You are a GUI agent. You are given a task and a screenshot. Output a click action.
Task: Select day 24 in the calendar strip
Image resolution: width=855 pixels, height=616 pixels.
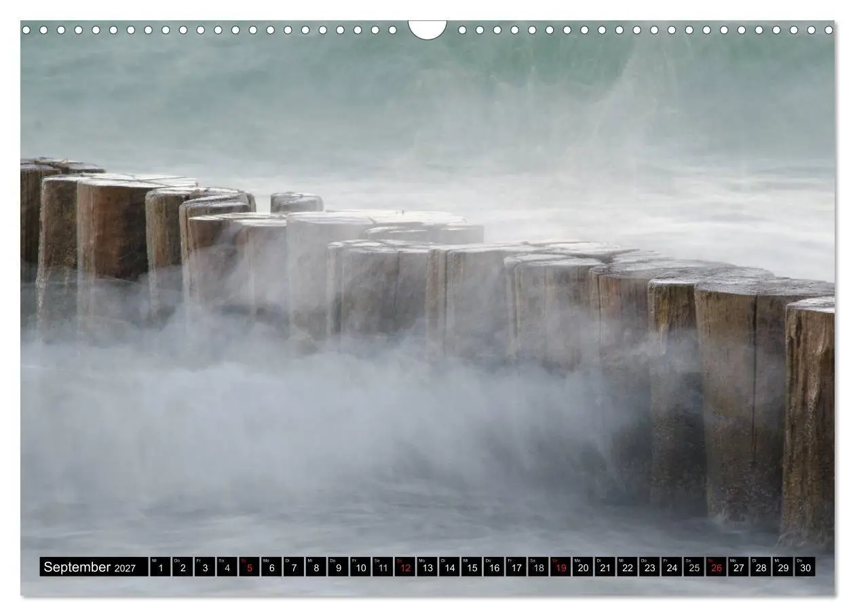pyautogui.click(x=672, y=567)
